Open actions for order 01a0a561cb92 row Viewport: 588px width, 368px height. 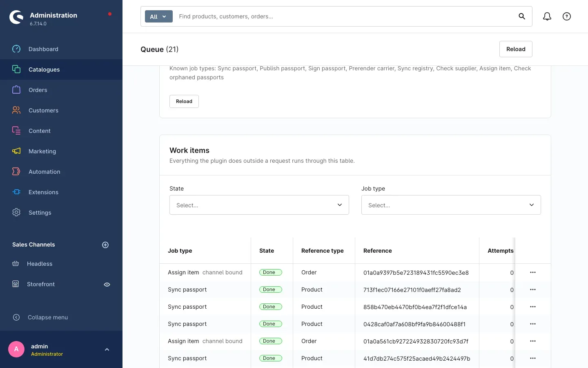[533, 341]
